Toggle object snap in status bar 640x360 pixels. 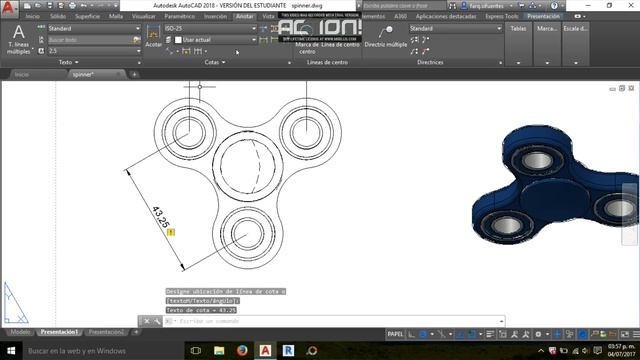tap(471, 334)
